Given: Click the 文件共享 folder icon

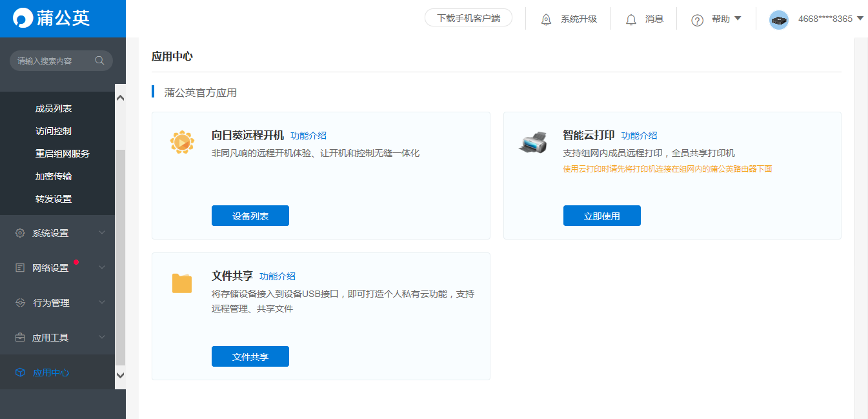Looking at the screenshot, I should pyautogui.click(x=182, y=283).
